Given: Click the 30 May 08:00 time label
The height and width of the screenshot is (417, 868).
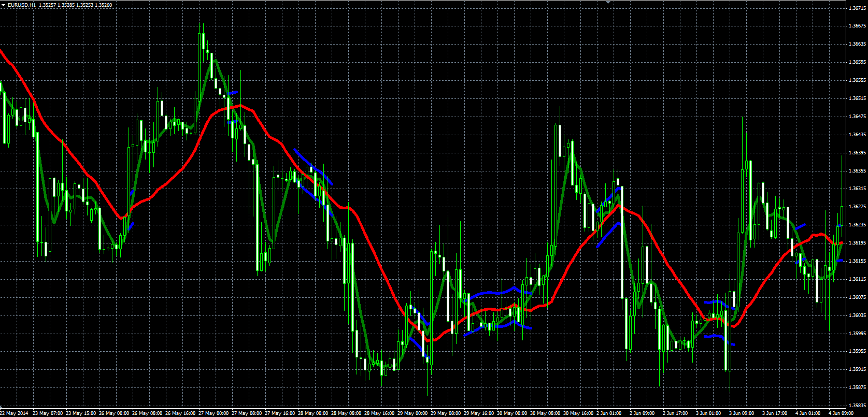Looking at the screenshot, I should point(545,413).
